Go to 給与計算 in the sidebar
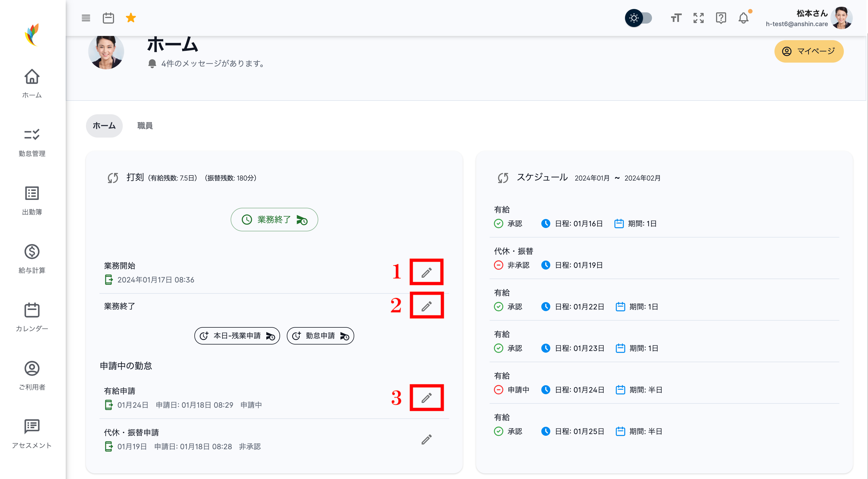 32,259
